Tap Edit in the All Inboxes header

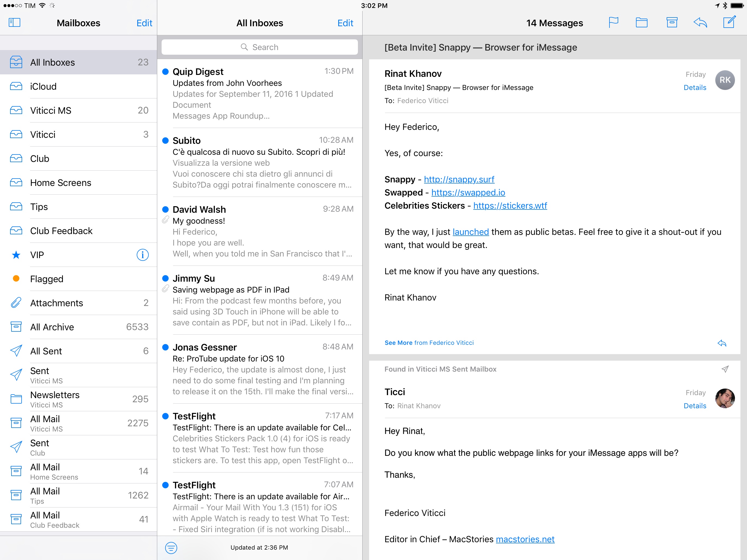click(x=345, y=23)
